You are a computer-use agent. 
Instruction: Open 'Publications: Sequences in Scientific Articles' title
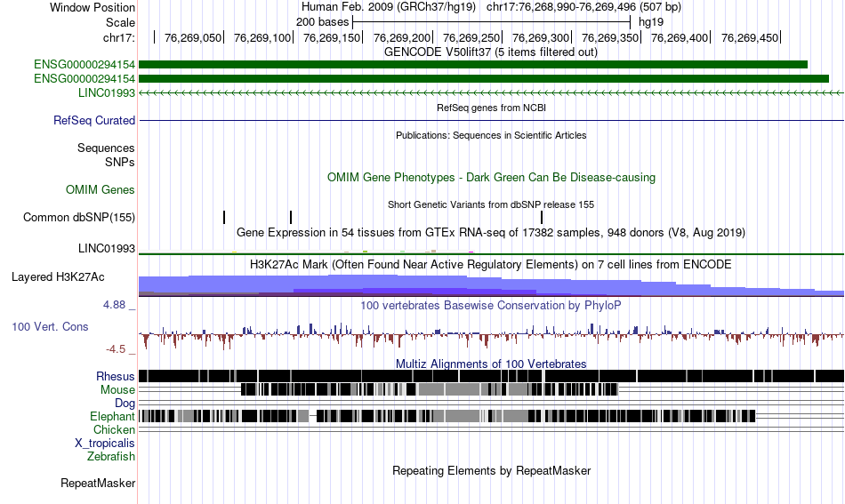pyautogui.click(x=491, y=135)
